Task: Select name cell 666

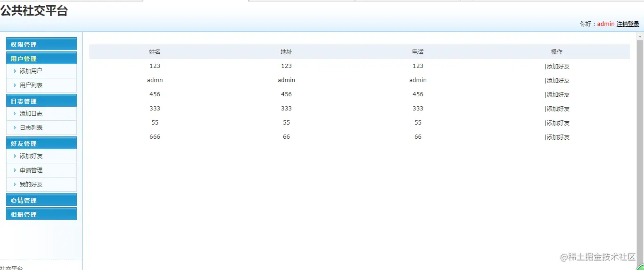Action: [x=155, y=137]
